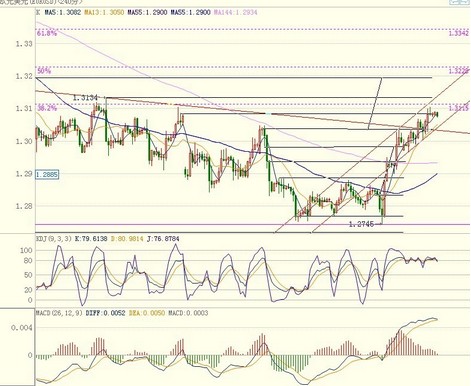471x386 pixels.
Task: Click the boxed 1.2885 price marker
Action: tap(47, 174)
